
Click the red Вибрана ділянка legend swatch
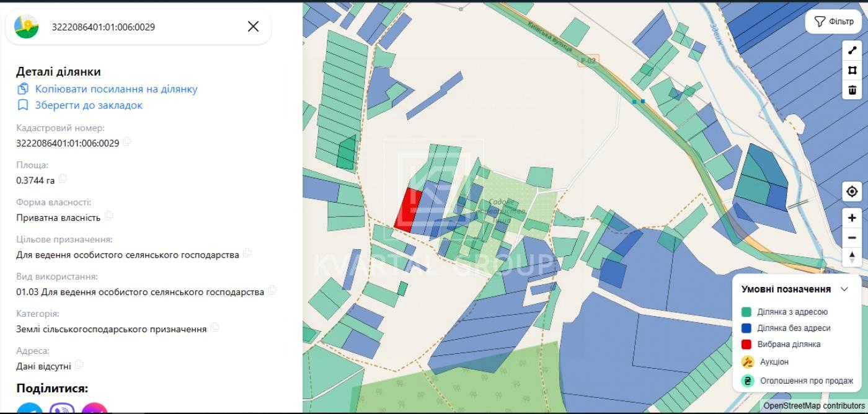click(x=746, y=345)
